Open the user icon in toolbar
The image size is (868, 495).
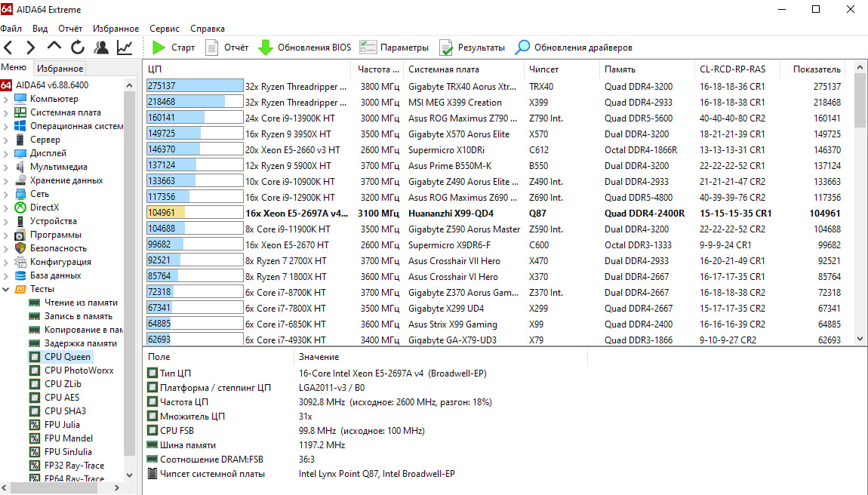[x=101, y=48]
